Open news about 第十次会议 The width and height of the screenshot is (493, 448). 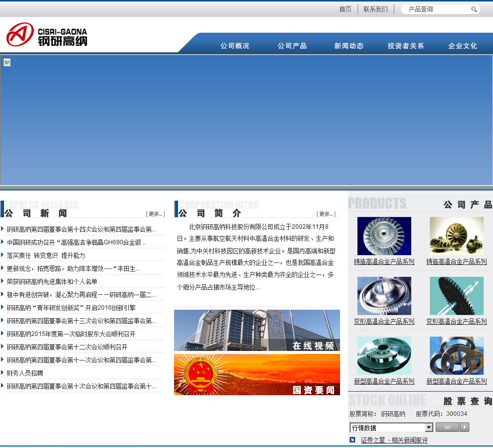(81, 387)
